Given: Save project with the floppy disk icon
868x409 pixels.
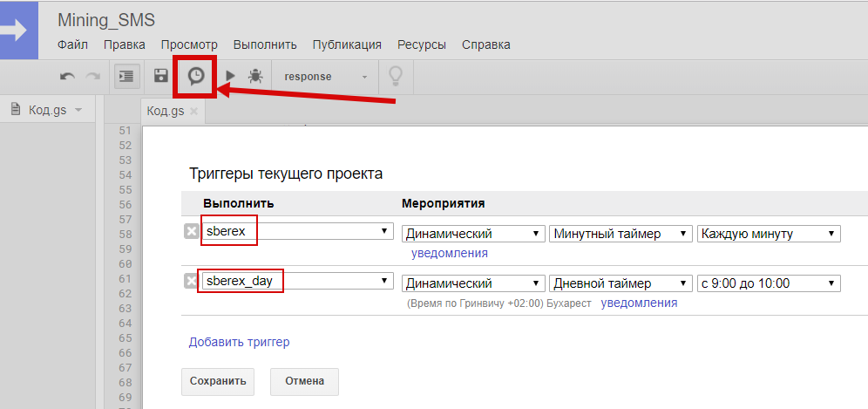Looking at the screenshot, I should click(x=161, y=76).
